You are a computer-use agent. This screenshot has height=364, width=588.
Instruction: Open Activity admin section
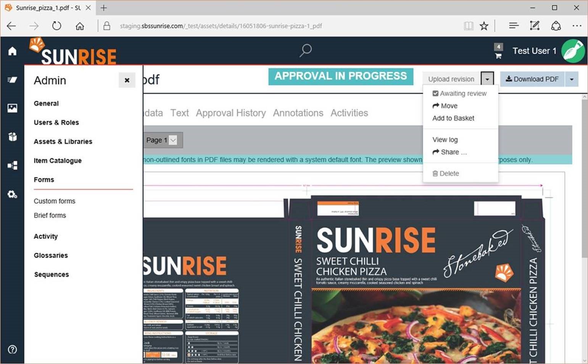pyautogui.click(x=46, y=236)
